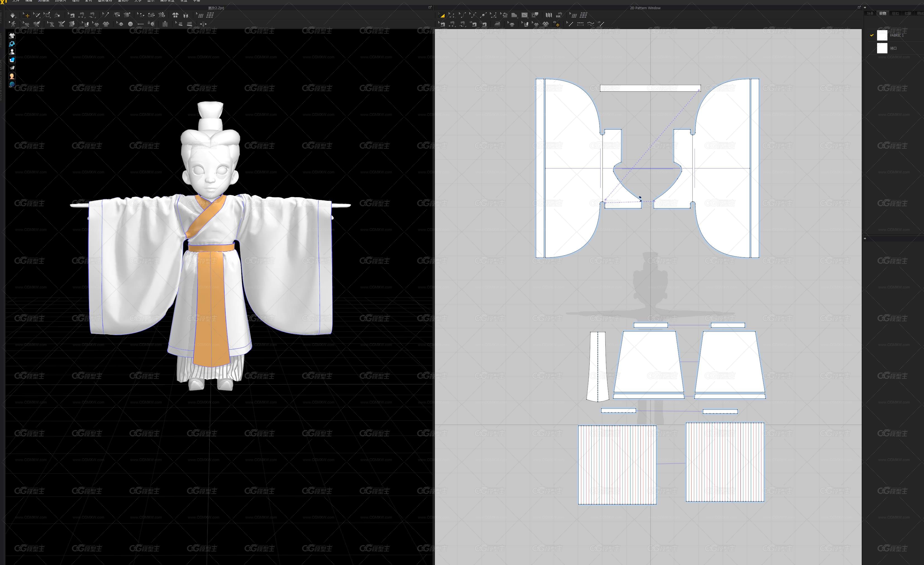Viewport: 924px width, 565px height.
Task: Reset 2D arrangement with T-shirt icon
Action: [x=175, y=15]
